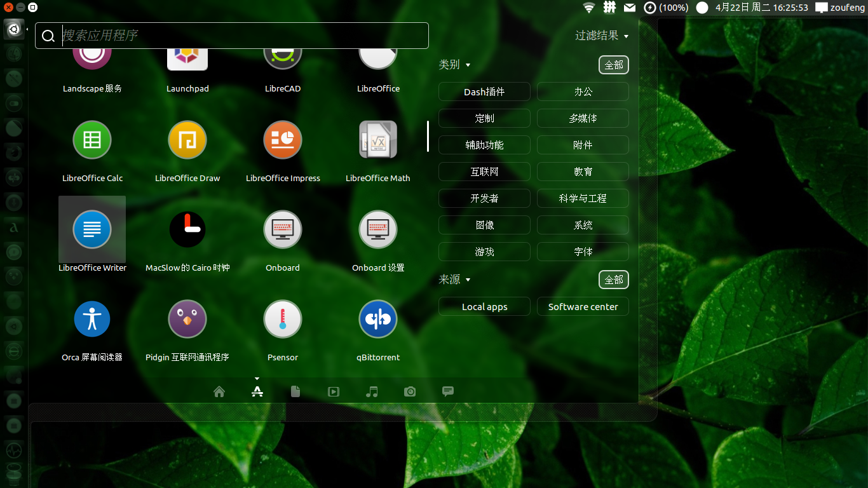Open the input method indicator
868x488 pixels.
point(609,8)
